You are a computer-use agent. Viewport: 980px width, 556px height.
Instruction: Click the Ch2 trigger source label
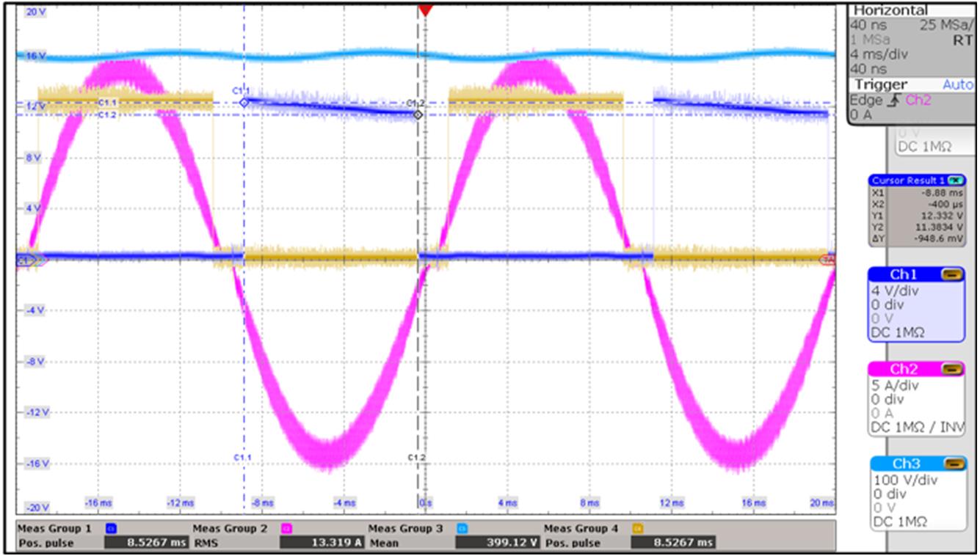(918, 100)
